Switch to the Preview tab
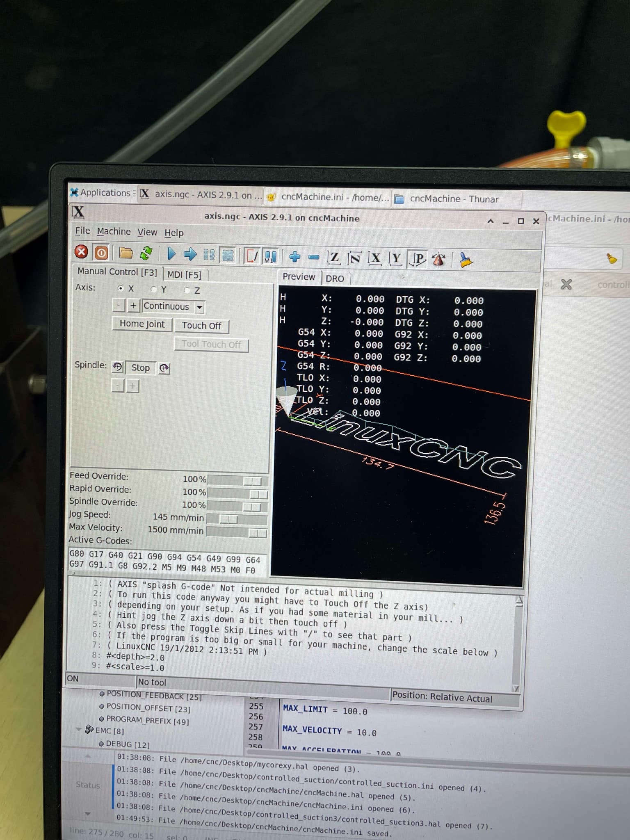This screenshot has height=840, width=630. 299,277
